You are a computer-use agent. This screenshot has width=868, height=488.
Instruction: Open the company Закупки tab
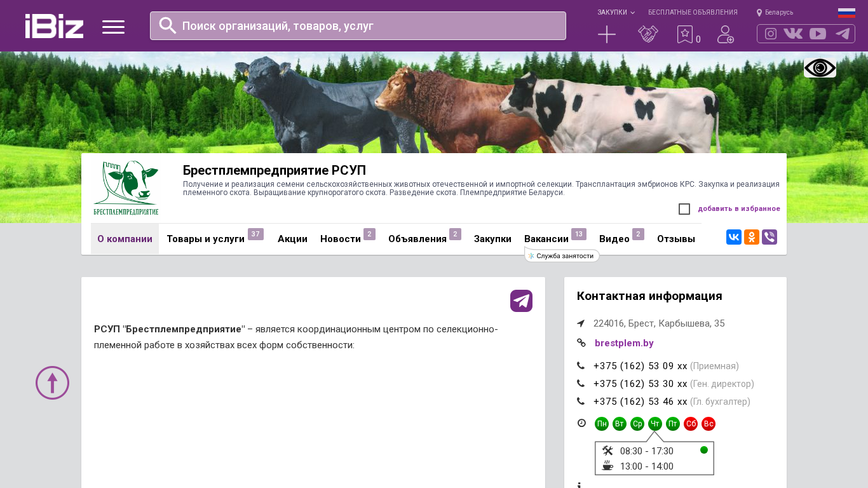pos(492,239)
